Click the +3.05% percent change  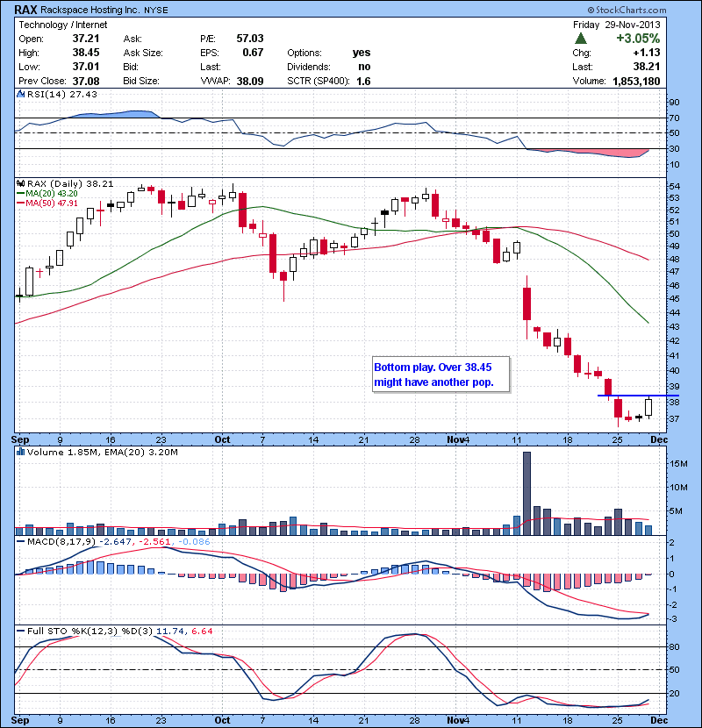coord(638,38)
